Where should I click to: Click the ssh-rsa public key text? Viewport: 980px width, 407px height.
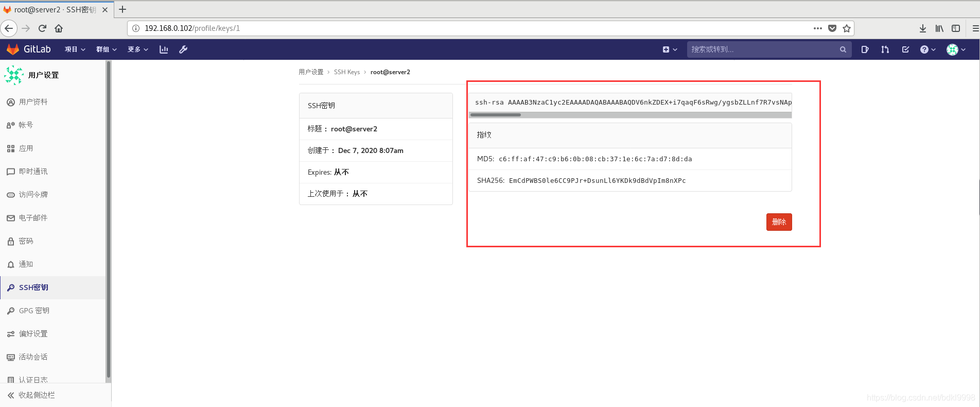pos(633,103)
